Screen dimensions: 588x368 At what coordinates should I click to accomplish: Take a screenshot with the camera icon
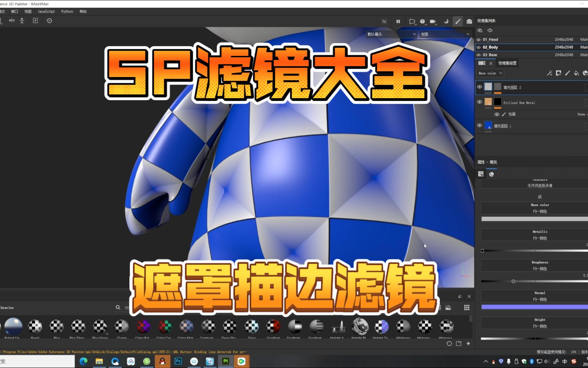click(x=469, y=21)
